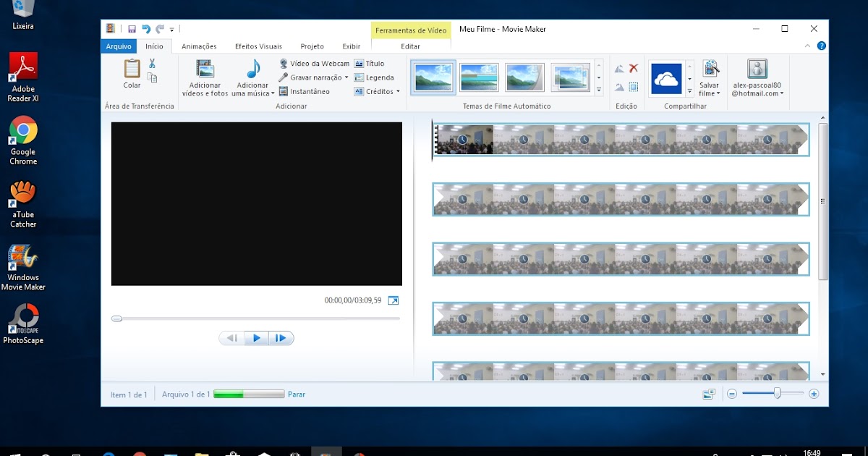Expand the Compartilhar gallery list

coord(689,91)
